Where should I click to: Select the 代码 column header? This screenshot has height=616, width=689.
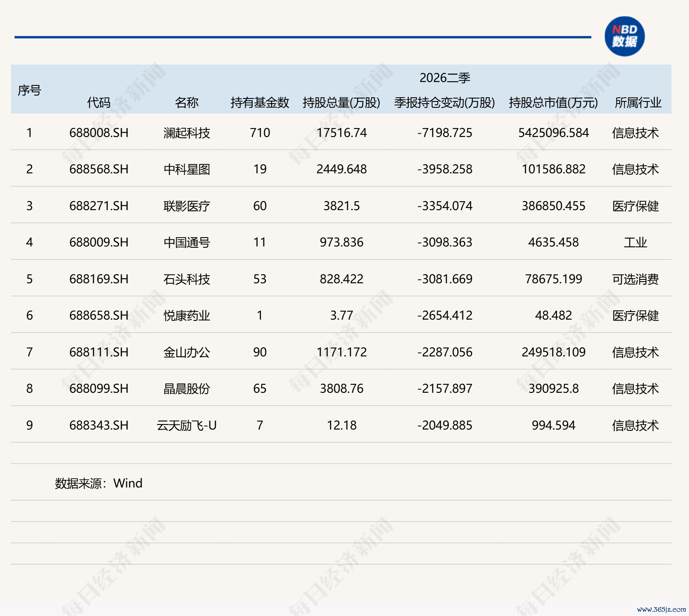[x=99, y=102]
